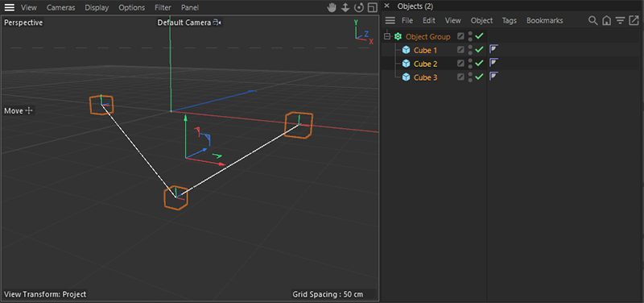
Task: Disable Cube 3 green checkmark
Action: (x=478, y=77)
